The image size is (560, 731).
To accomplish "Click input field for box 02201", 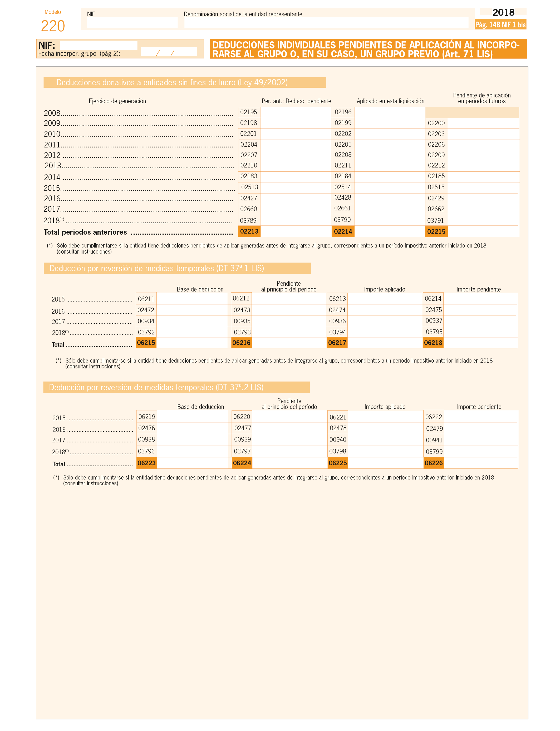I will (x=296, y=134).
